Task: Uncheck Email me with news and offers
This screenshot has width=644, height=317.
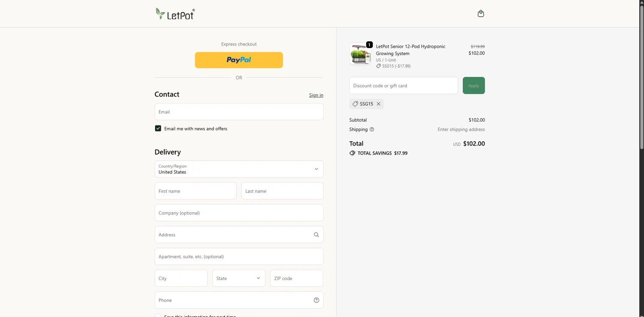Action: (x=158, y=128)
